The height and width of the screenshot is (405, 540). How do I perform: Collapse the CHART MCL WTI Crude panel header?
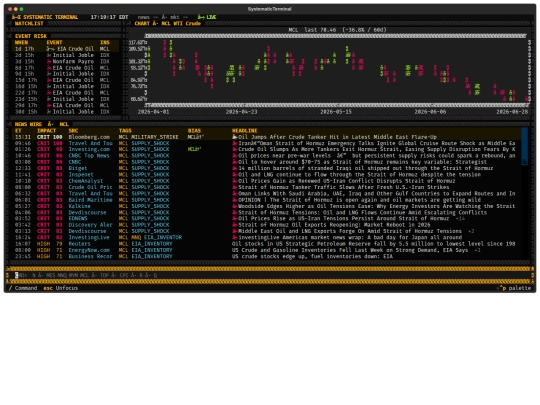point(167,23)
